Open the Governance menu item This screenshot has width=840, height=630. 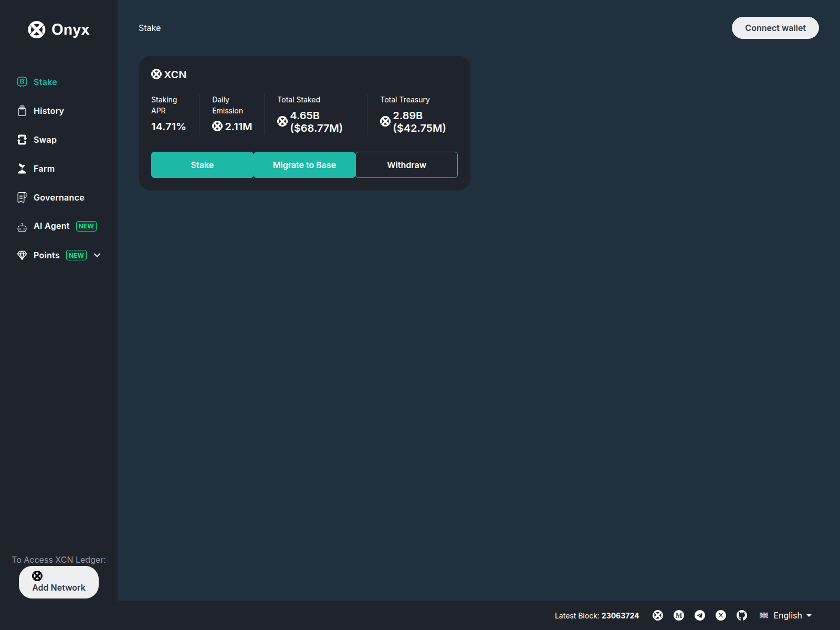[59, 197]
